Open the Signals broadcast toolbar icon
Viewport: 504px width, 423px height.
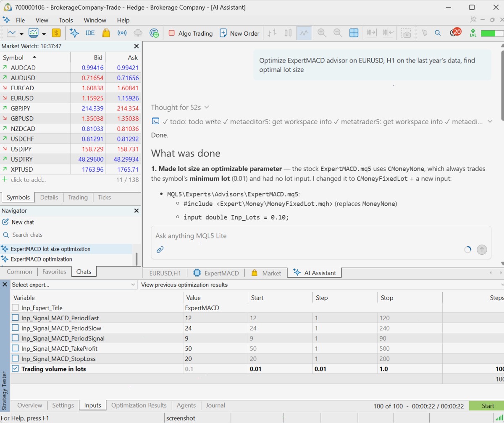(122, 33)
